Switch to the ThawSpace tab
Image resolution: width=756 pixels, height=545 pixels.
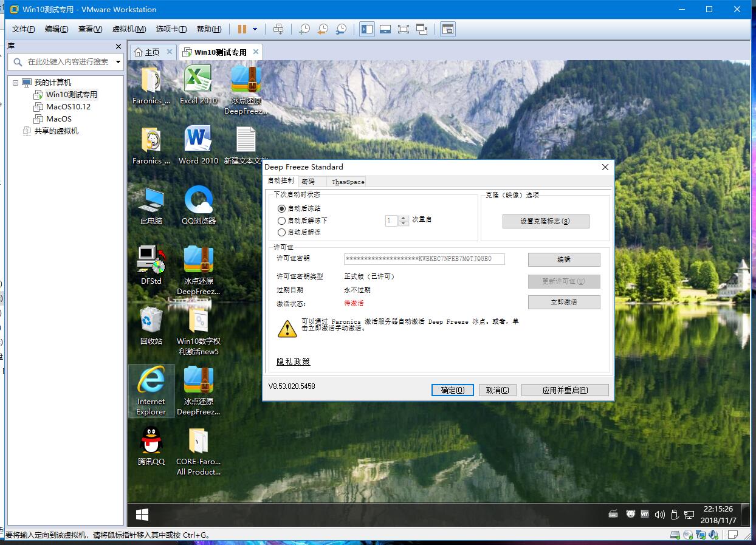tap(348, 182)
